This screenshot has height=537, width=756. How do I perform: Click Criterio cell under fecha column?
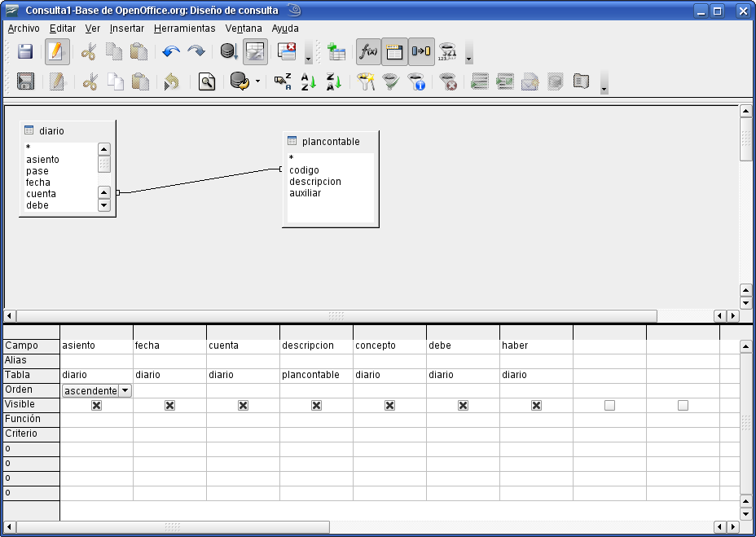point(169,434)
